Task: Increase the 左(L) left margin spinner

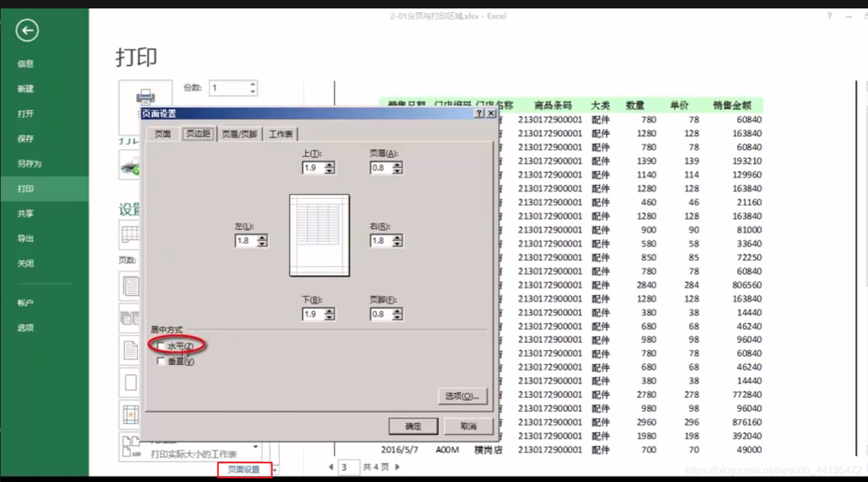Action: [262, 237]
